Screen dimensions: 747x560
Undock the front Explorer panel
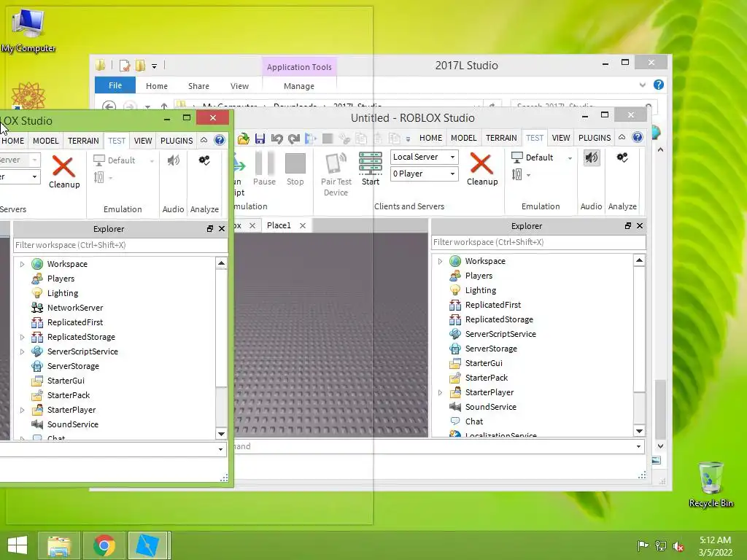pos(209,228)
